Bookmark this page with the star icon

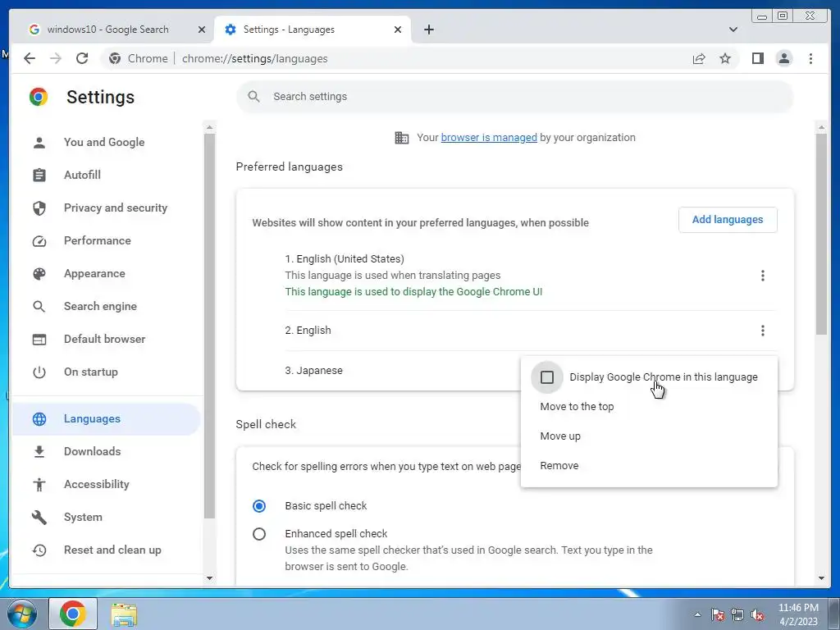(x=725, y=58)
